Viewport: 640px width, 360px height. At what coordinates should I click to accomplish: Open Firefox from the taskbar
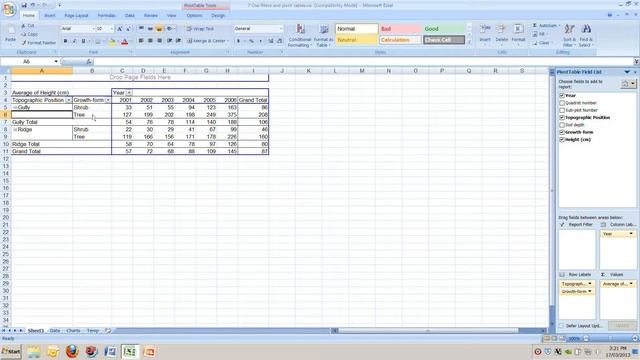(72, 351)
